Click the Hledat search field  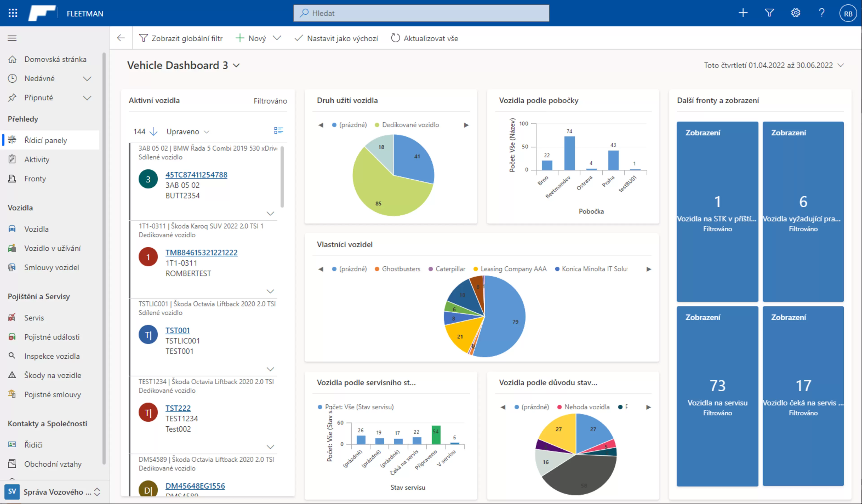421,13
